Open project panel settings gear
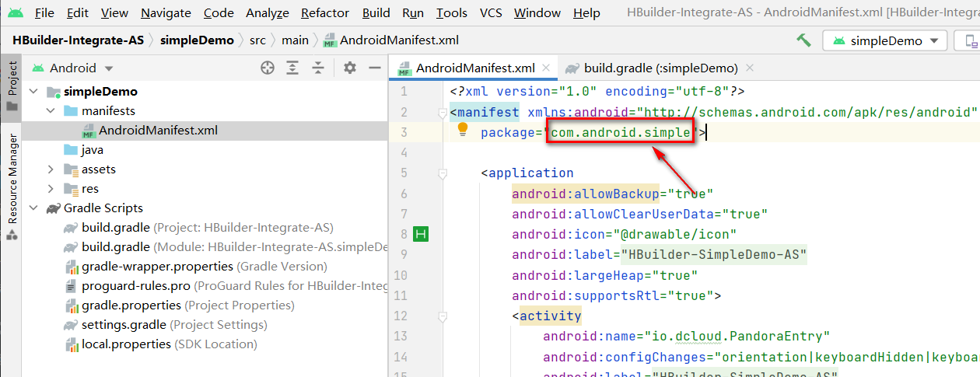This screenshot has width=980, height=377. [x=349, y=68]
